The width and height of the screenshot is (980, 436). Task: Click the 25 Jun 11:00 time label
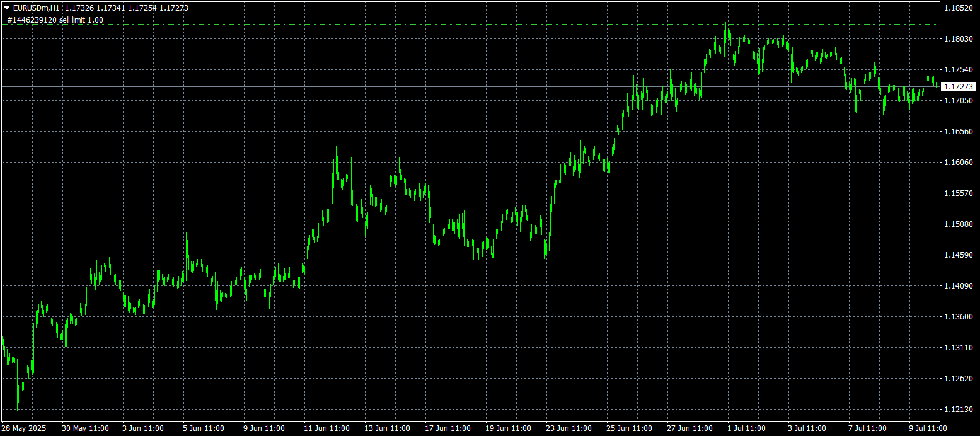tap(629, 428)
